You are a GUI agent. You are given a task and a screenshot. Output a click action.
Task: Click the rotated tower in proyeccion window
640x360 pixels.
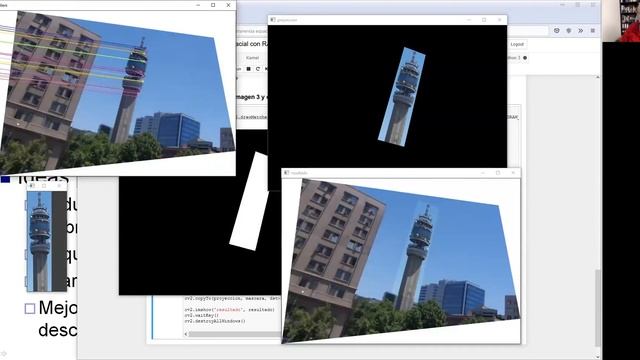[402, 96]
